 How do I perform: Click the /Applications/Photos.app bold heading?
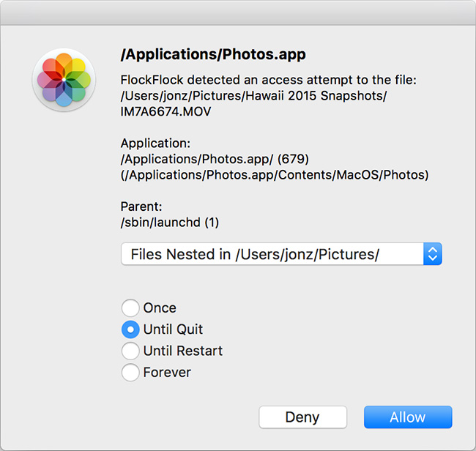click(213, 55)
